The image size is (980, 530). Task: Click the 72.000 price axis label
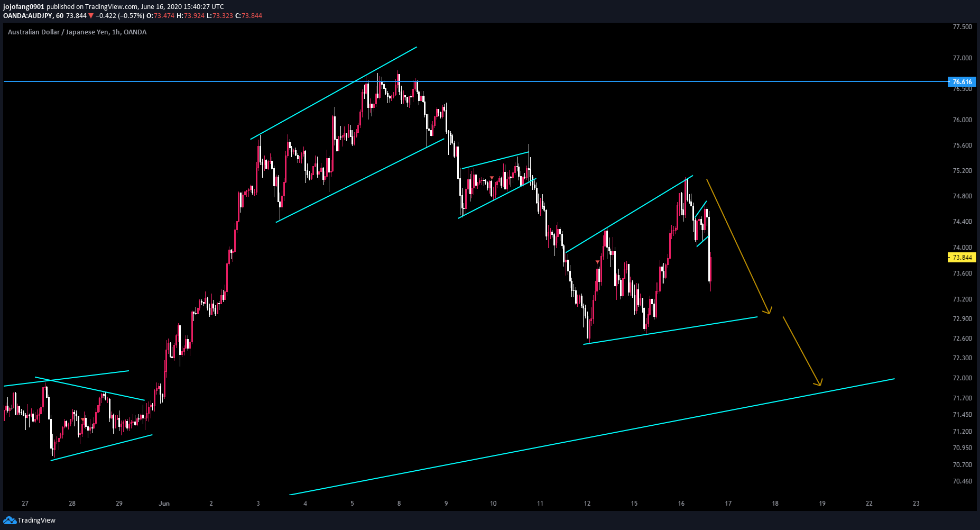[x=962, y=378]
